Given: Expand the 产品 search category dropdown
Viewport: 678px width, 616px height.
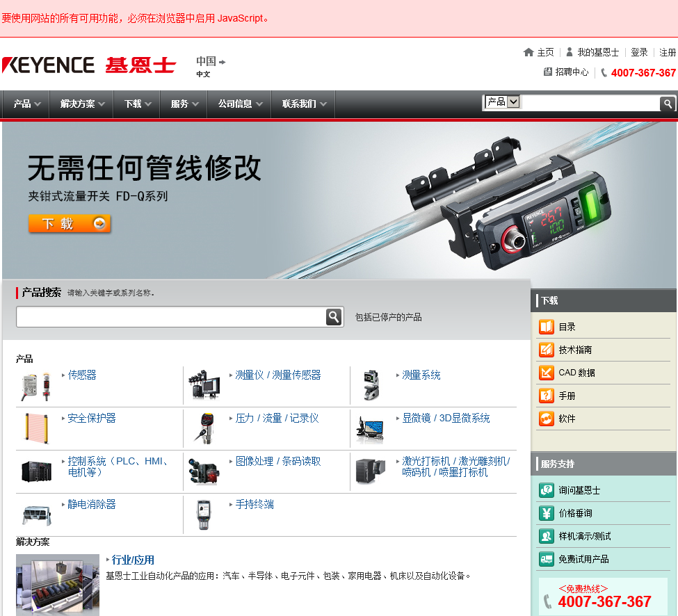Looking at the screenshot, I should tap(503, 102).
